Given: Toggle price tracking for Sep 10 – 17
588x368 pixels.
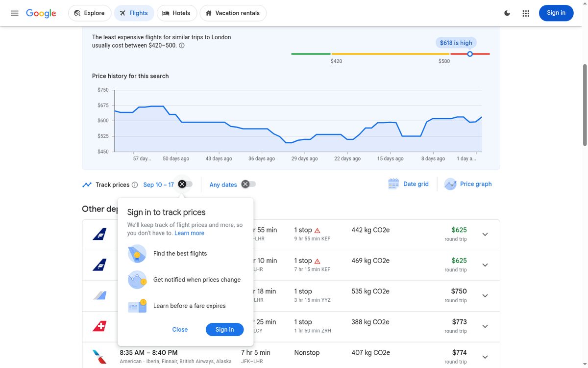Looking at the screenshot, I should click(x=185, y=184).
